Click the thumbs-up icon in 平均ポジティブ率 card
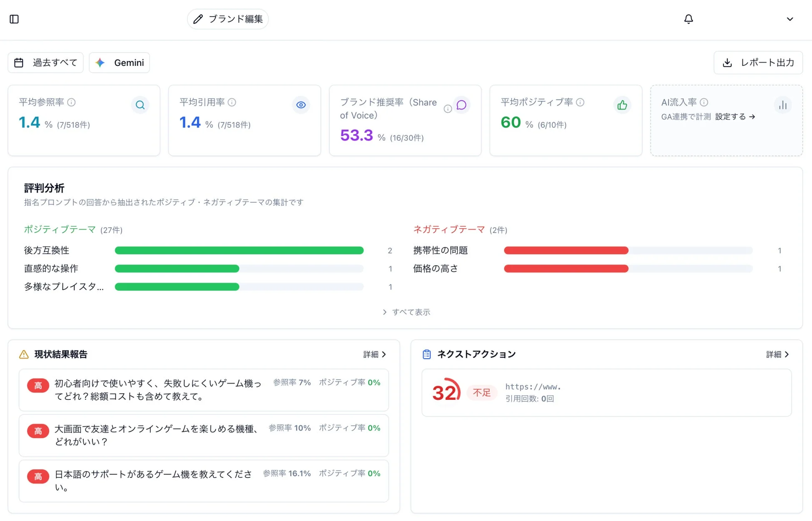This screenshot has height=521, width=812. point(622,105)
